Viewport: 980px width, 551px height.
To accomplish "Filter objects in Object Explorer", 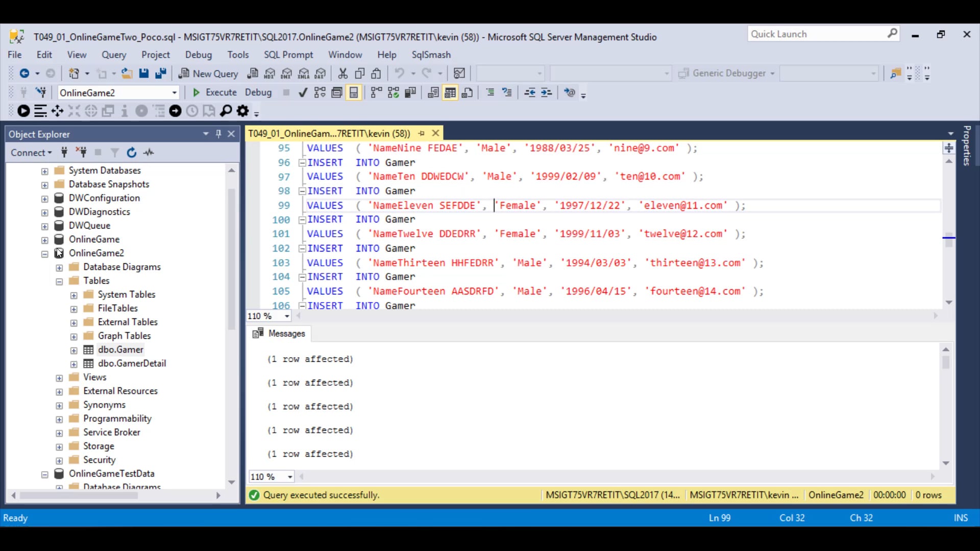I will (114, 152).
